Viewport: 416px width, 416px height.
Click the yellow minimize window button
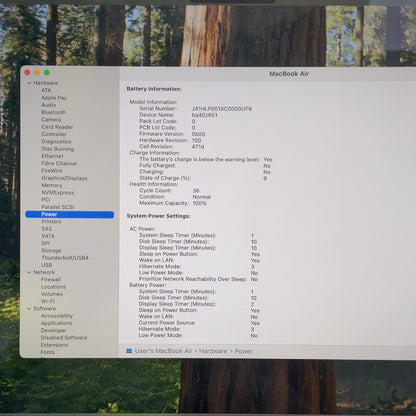click(37, 73)
